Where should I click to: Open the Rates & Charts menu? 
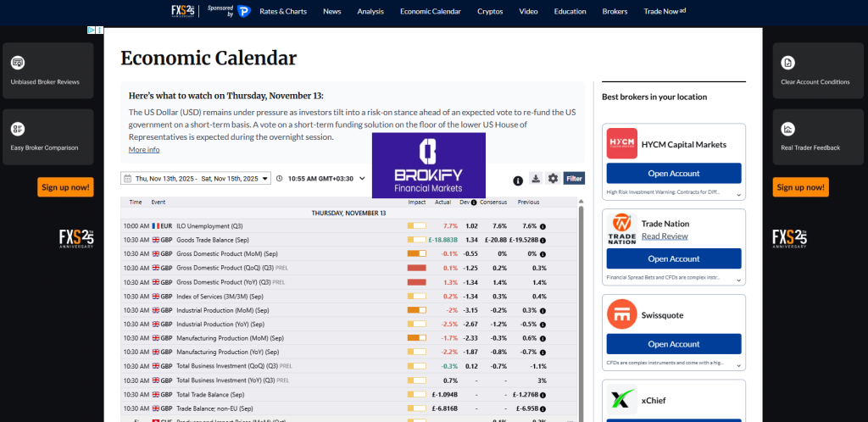coord(283,11)
